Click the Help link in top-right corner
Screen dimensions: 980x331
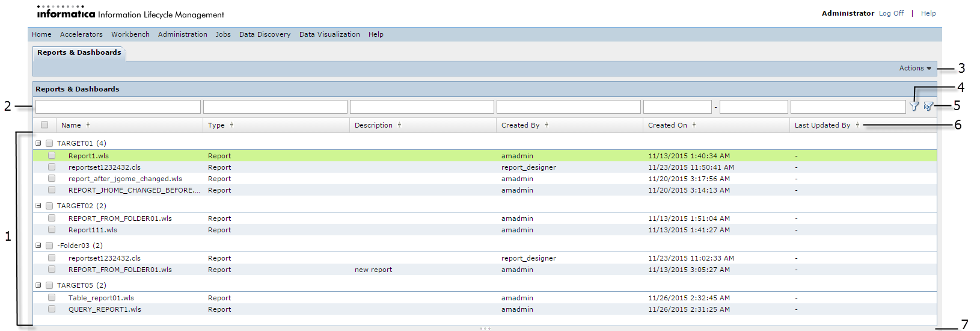pos(928,13)
